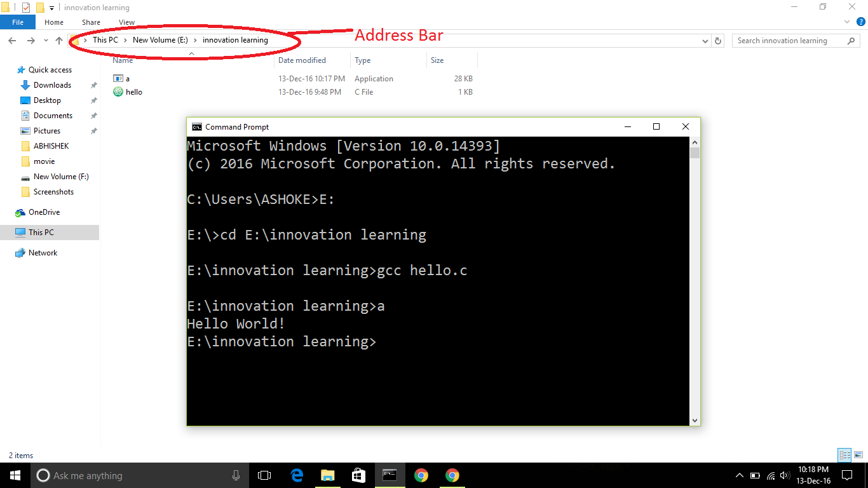868x488 pixels.
Task: Switch to the Share ribbon tab
Action: pyautogui.click(x=91, y=22)
